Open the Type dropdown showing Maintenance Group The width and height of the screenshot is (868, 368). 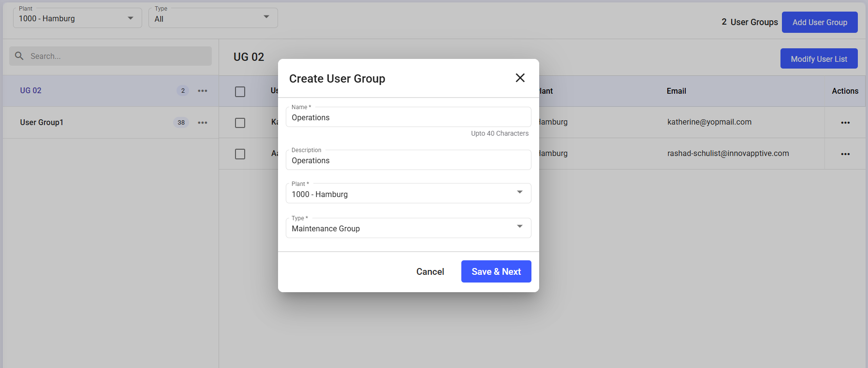pos(519,227)
